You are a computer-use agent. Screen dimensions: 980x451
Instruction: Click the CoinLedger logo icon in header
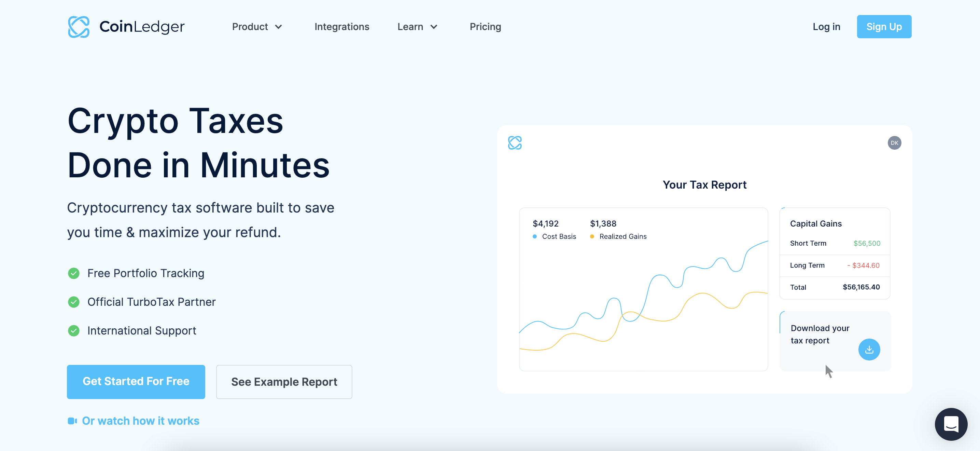point(79,27)
